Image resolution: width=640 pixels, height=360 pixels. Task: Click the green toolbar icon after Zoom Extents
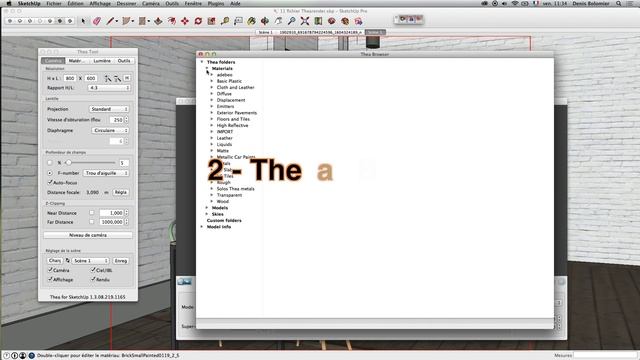(318, 21)
